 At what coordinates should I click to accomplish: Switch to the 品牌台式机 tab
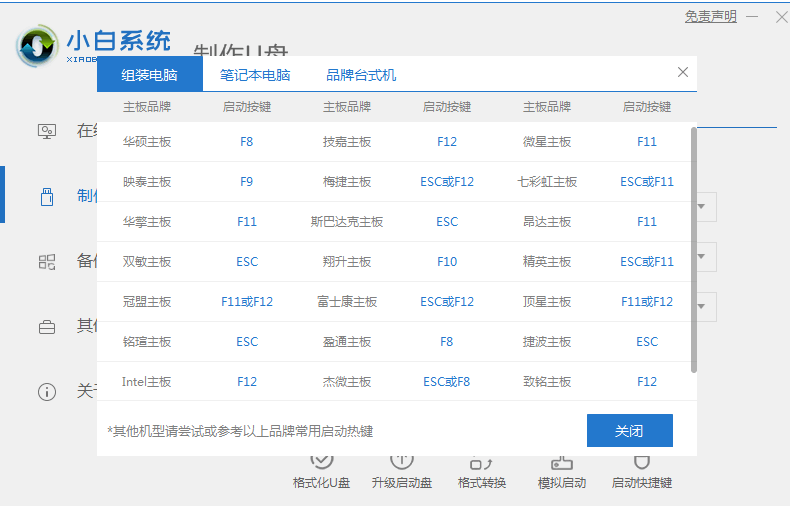(x=361, y=75)
